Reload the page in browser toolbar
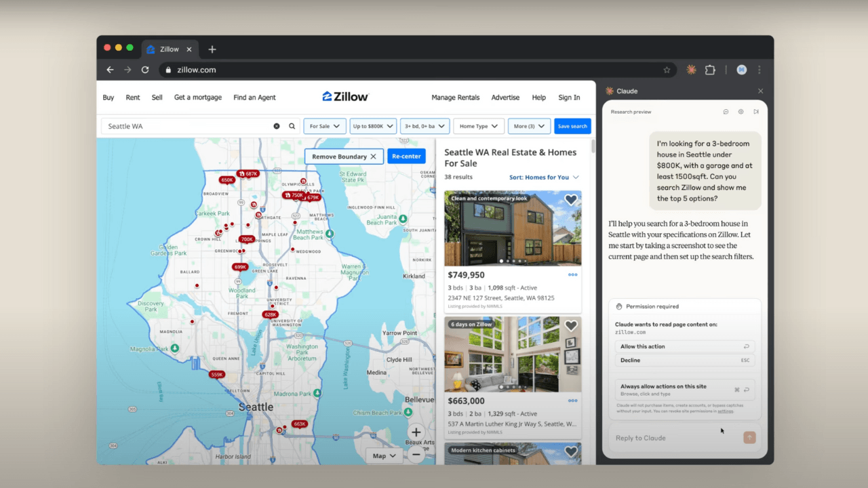 [x=145, y=70]
